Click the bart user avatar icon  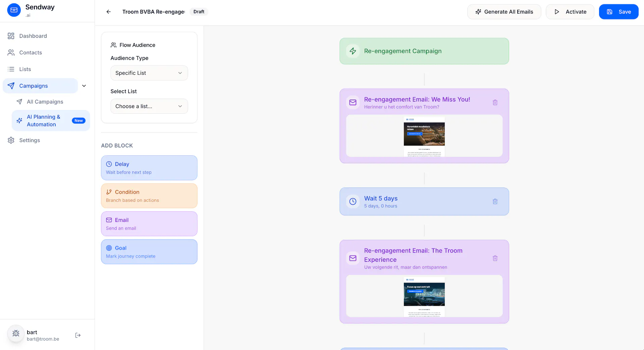(16, 334)
